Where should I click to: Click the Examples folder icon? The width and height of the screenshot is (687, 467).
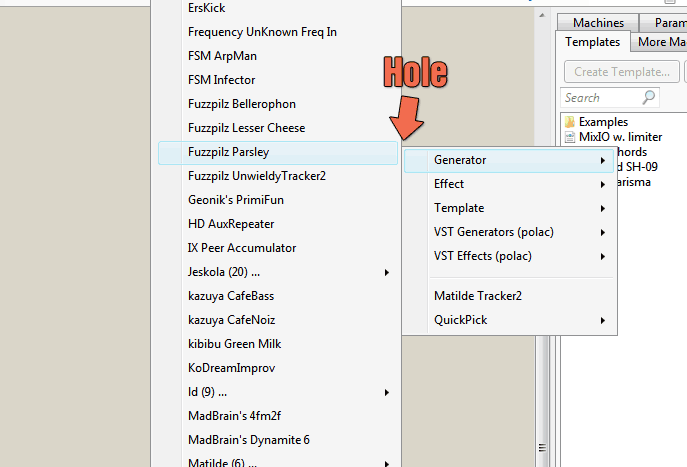[x=570, y=122]
